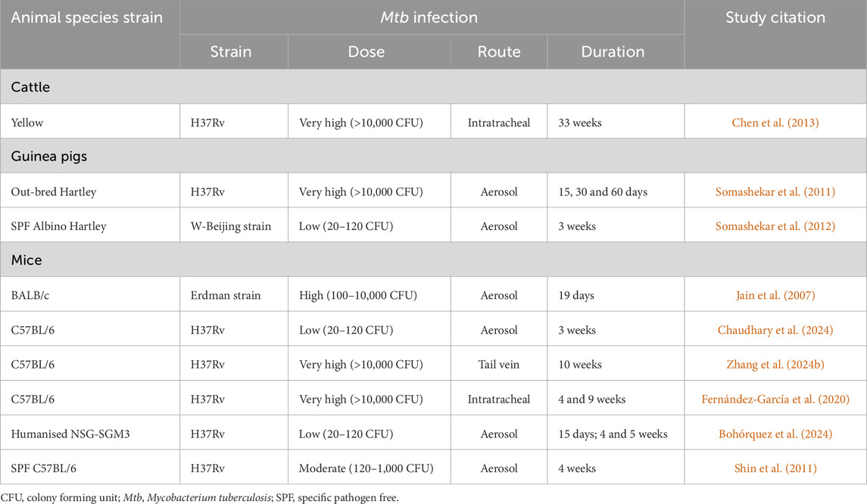Open the Chen et al. (2013) citation

coord(775,123)
